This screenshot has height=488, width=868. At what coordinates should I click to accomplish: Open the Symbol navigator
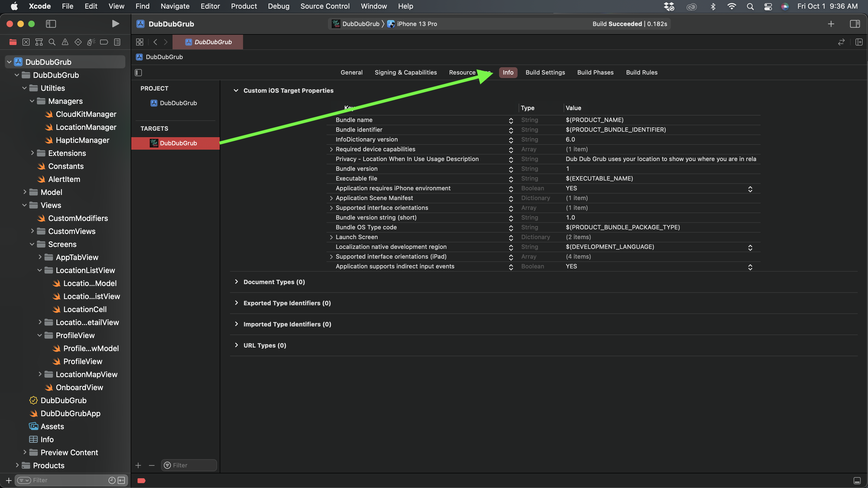point(39,42)
